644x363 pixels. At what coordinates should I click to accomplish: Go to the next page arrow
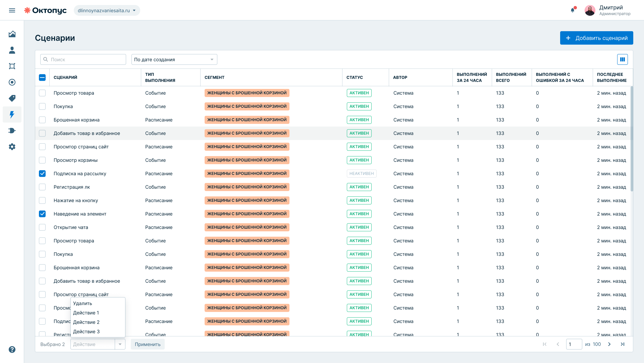609,344
